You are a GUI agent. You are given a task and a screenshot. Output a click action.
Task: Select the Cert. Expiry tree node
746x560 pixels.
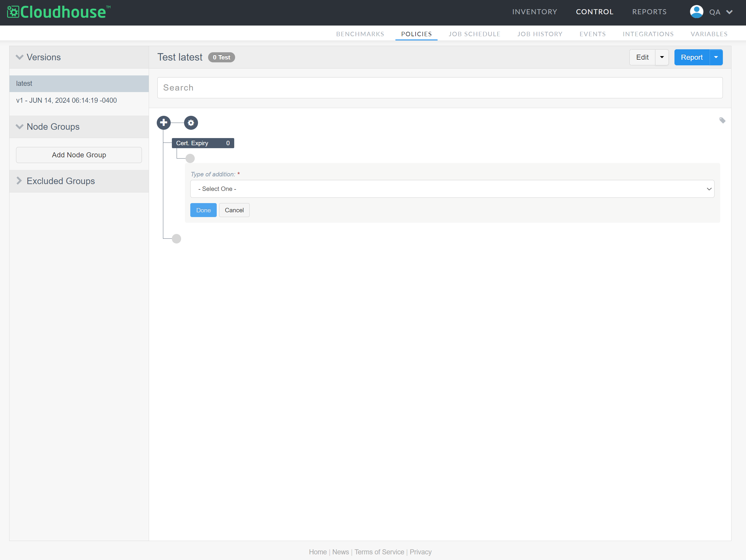(x=203, y=143)
